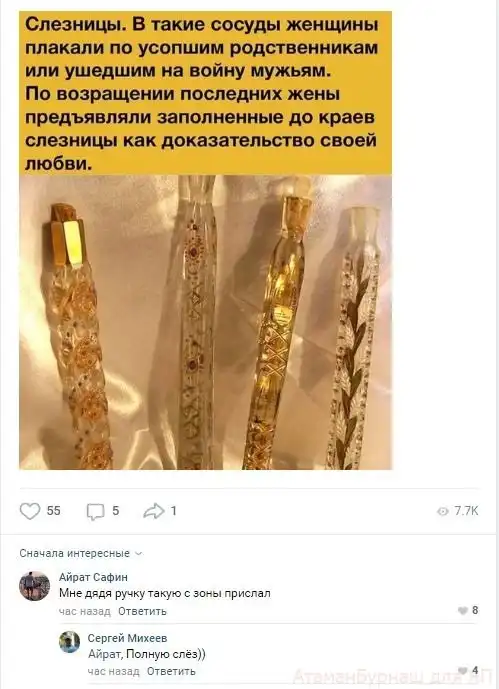Open Айрат Сафин's avatar
Viewport: 499px width, 689px height.
34,586
